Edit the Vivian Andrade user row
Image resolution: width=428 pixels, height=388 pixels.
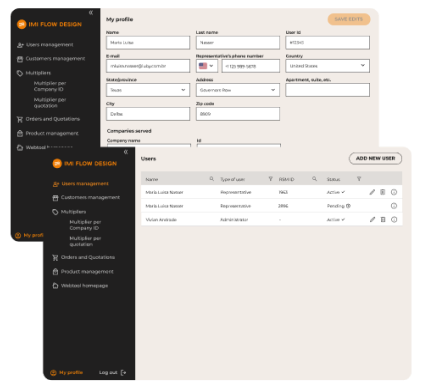click(x=372, y=219)
